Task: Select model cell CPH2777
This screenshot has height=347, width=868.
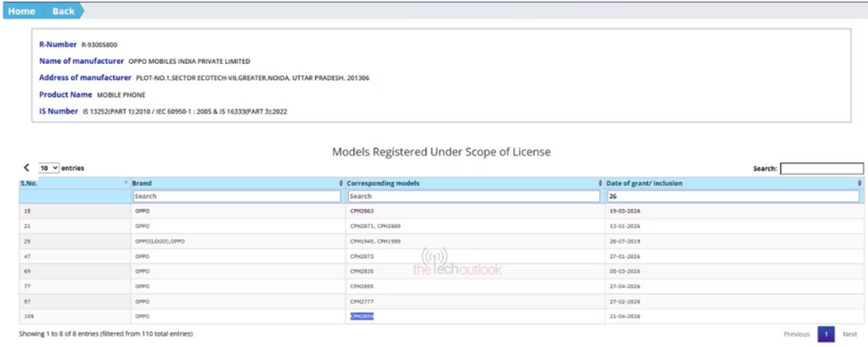Action: coord(362,301)
